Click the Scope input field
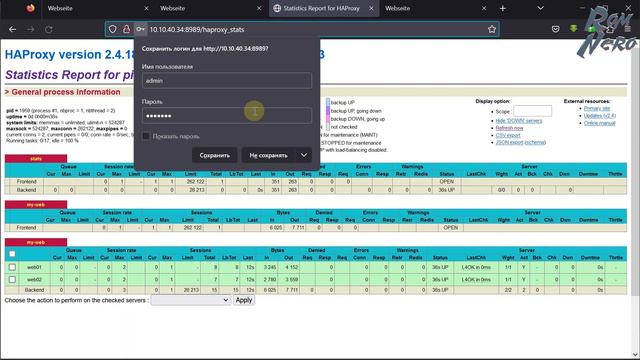 (x=532, y=111)
